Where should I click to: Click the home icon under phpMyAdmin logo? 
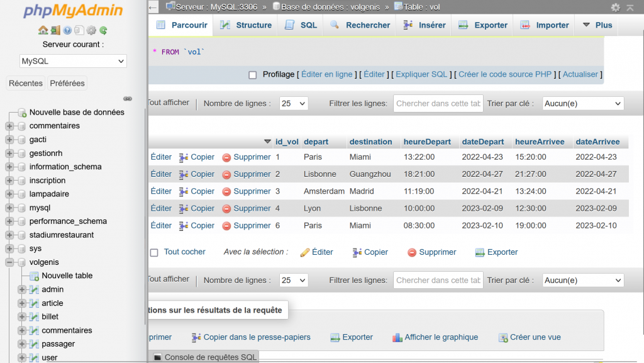coord(43,30)
